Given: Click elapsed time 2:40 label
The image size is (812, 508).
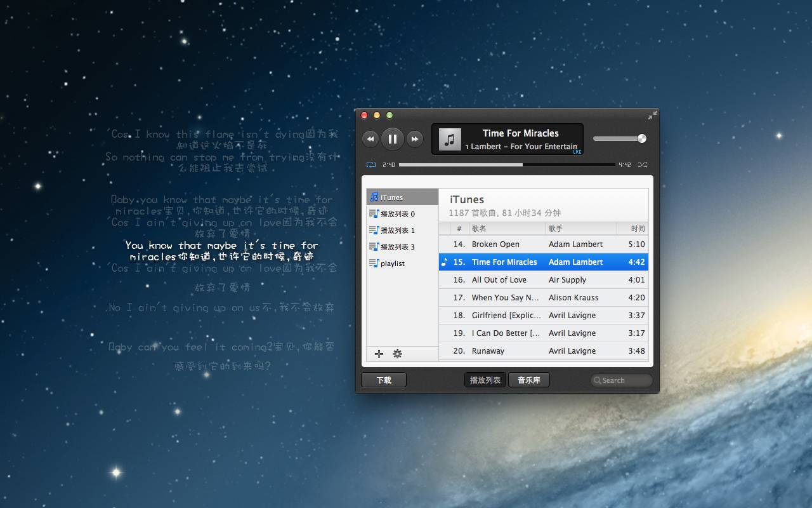Looking at the screenshot, I should point(388,165).
